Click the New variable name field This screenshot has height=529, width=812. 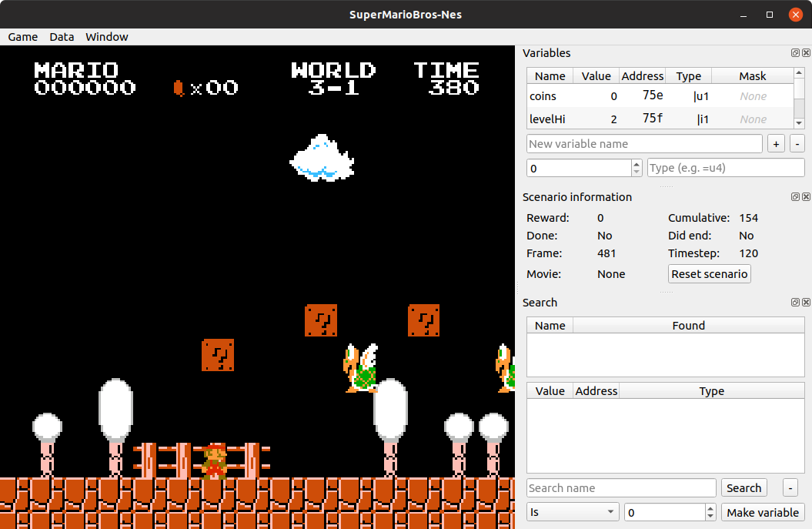tap(644, 144)
